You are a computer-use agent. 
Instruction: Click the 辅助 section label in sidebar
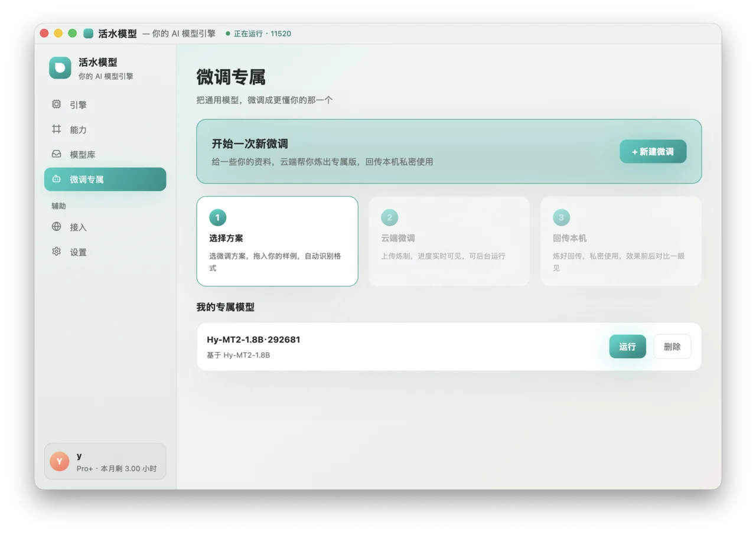(x=58, y=206)
